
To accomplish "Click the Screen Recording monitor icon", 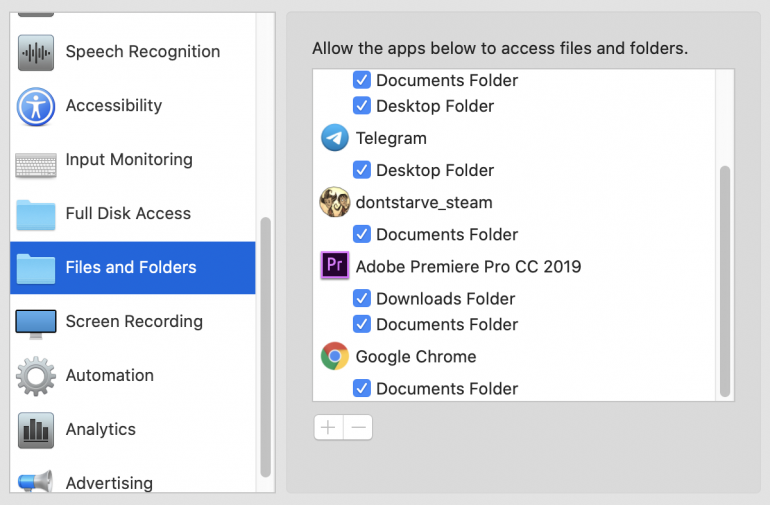I will point(36,324).
